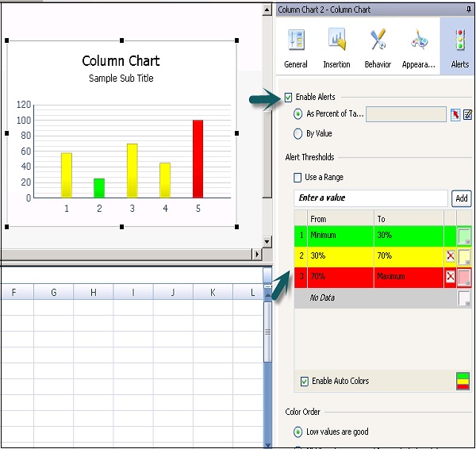Select the By Value radio button
Screen dimensions: 476x449
tap(297, 134)
